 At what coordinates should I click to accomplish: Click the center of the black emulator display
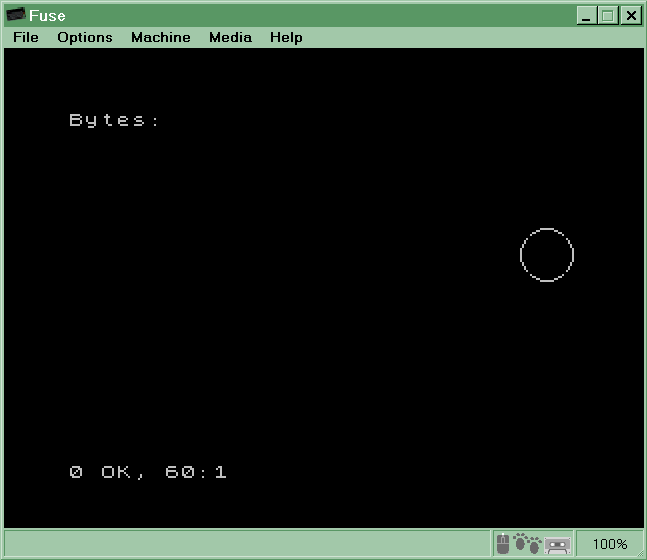tap(323, 288)
